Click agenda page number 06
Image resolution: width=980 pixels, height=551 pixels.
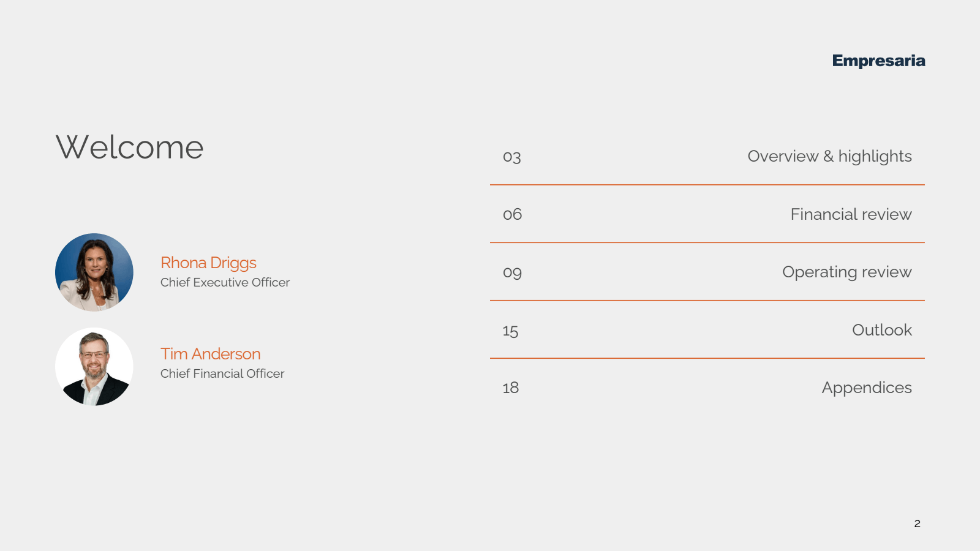(513, 214)
